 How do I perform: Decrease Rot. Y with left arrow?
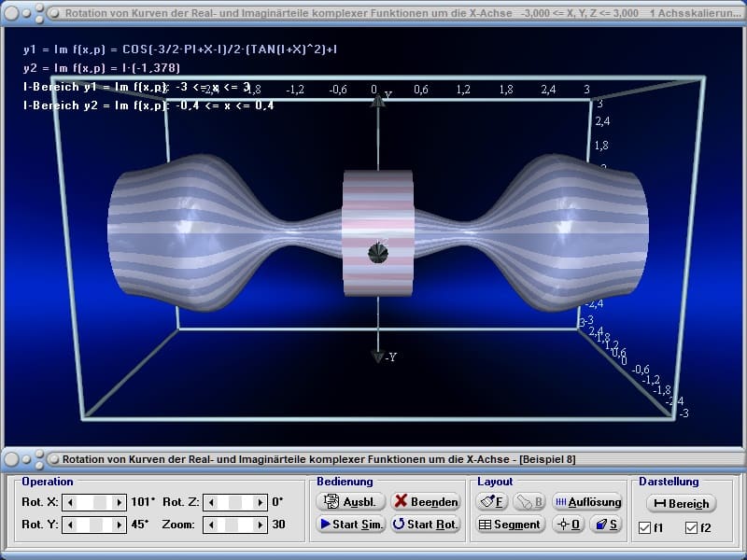71,525
